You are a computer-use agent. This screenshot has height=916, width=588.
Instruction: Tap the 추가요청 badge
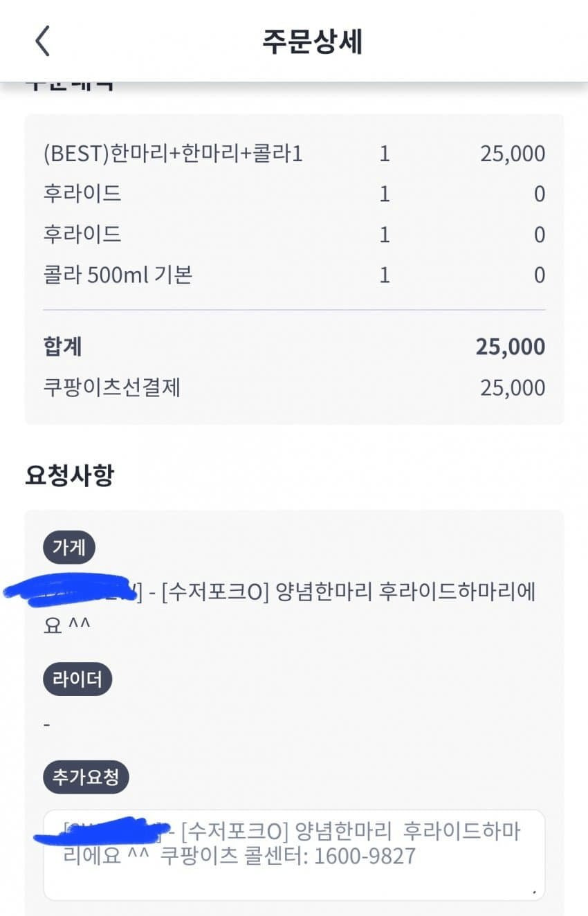click(x=86, y=778)
